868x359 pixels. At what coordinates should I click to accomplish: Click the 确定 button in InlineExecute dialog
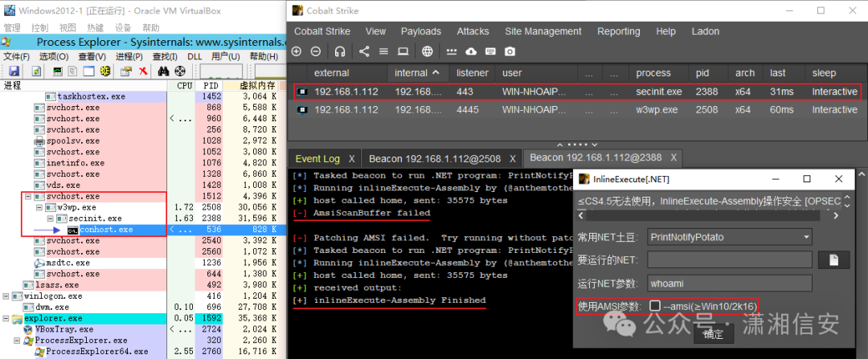[713, 335]
